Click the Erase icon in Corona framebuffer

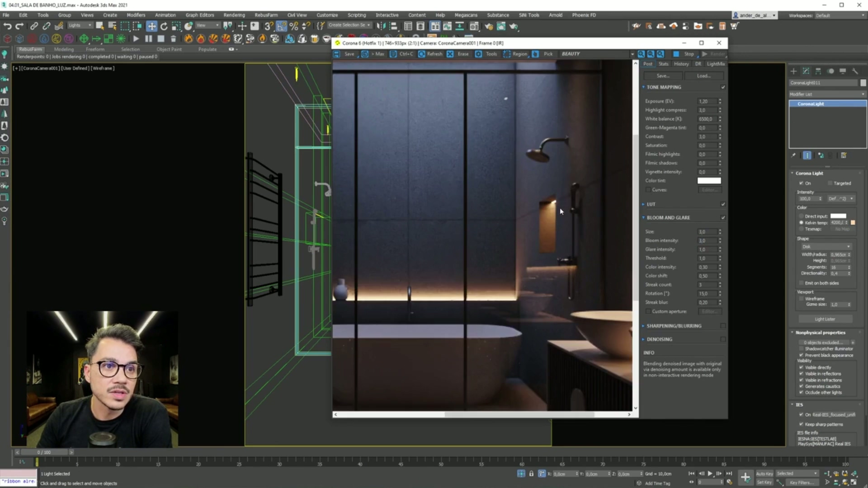click(x=450, y=54)
